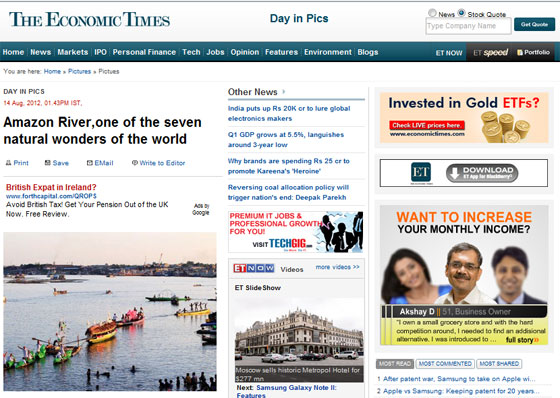The width and height of the screenshot is (560, 398).
Task: Open more videos link with arrows
Action: (338, 267)
